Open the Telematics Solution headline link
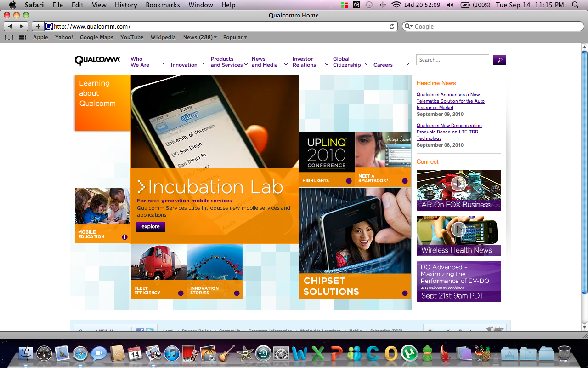This screenshot has height=368, width=588. coord(451,101)
